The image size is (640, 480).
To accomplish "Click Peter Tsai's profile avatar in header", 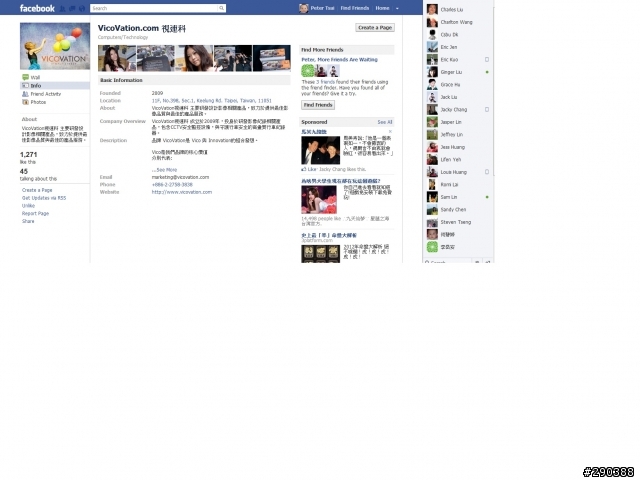I will pyautogui.click(x=304, y=8).
